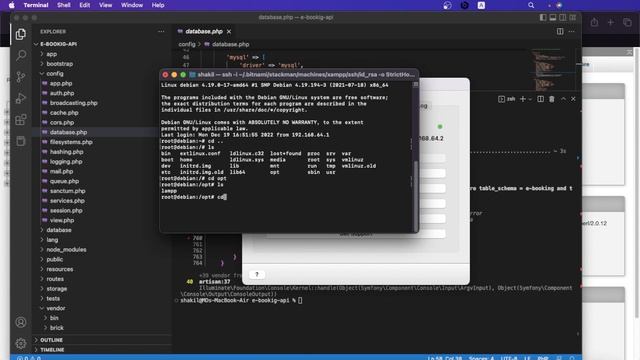This screenshot has height=360, width=640.
Task: Open Run and Debug view
Action: click(x=20, y=98)
